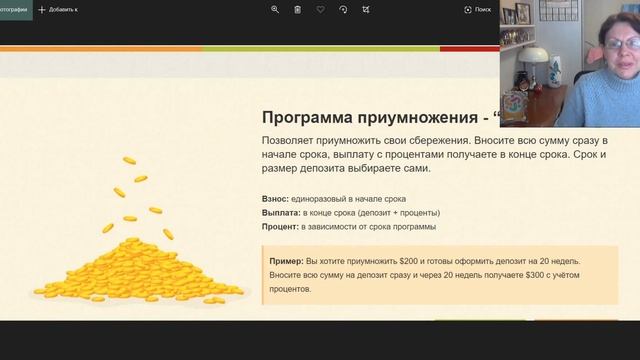Viewport: 640px width, 360px height.
Task: Click the webcam video thumbnail
Action: pyautogui.click(x=570, y=63)
